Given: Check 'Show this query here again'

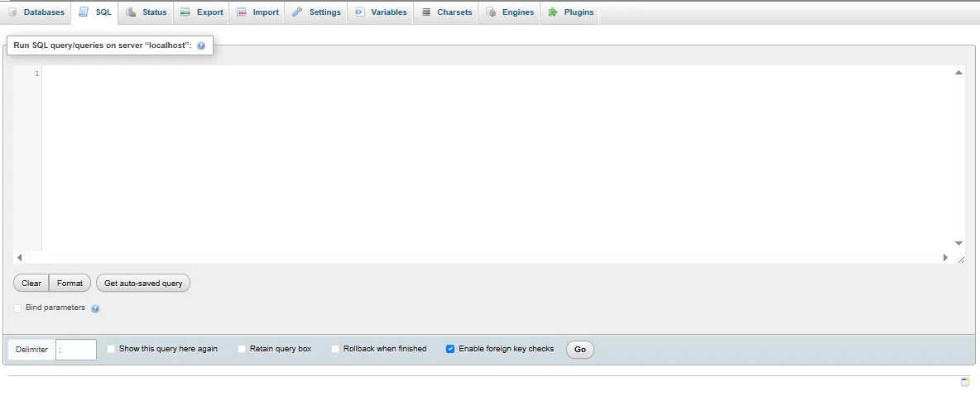Looking at the screenshot, I should pyautogui.click(x=112, y=349).
